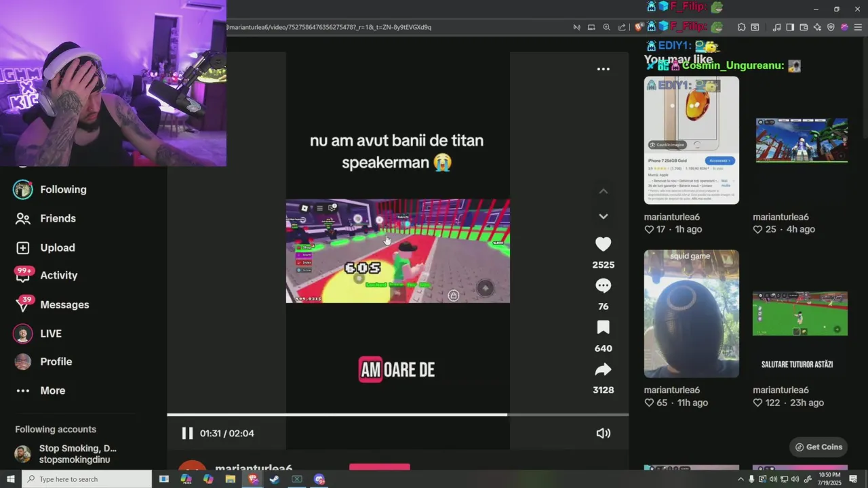Toggle the browser sidebar panel icon
868x488 pixels.
pos(790,27)
